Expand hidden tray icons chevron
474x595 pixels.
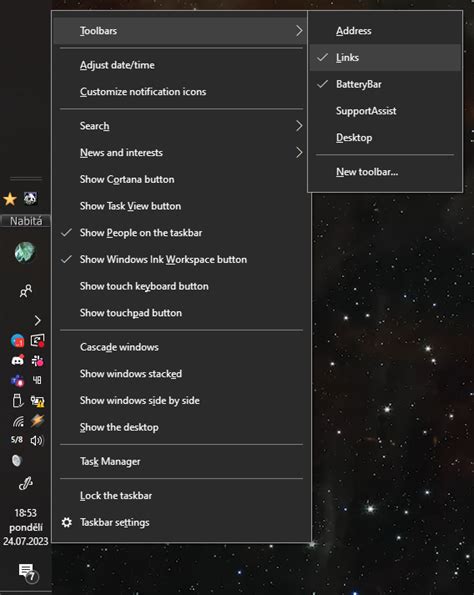pos(37,321)
